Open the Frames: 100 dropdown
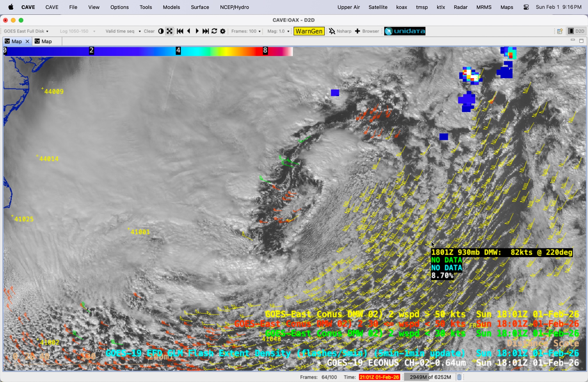The image size is (588, 382). 246,31
